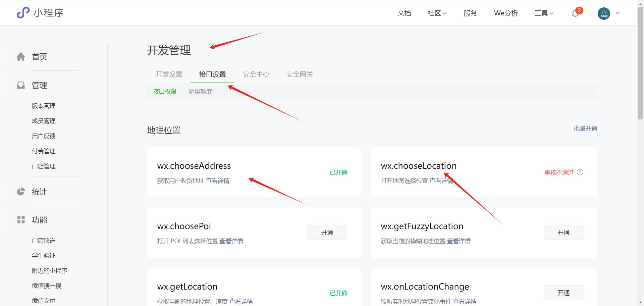644x306 pixels.
Task: Click the grid icon beside 功能
Action: coord(21,220)
